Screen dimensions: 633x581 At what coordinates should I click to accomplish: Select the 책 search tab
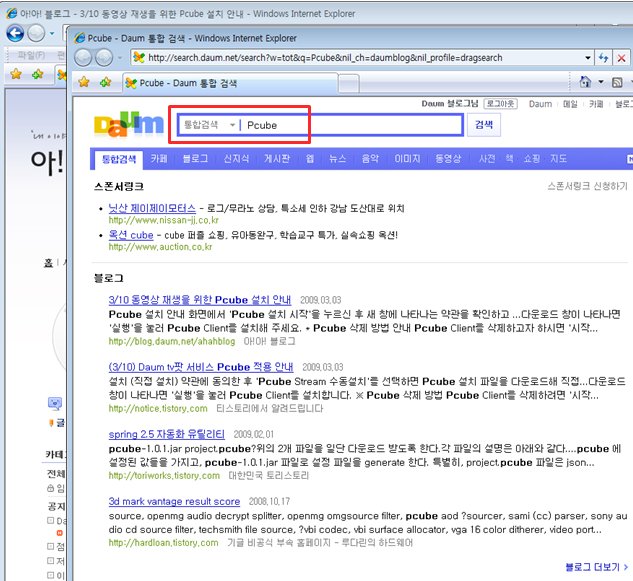click(509, 159)
